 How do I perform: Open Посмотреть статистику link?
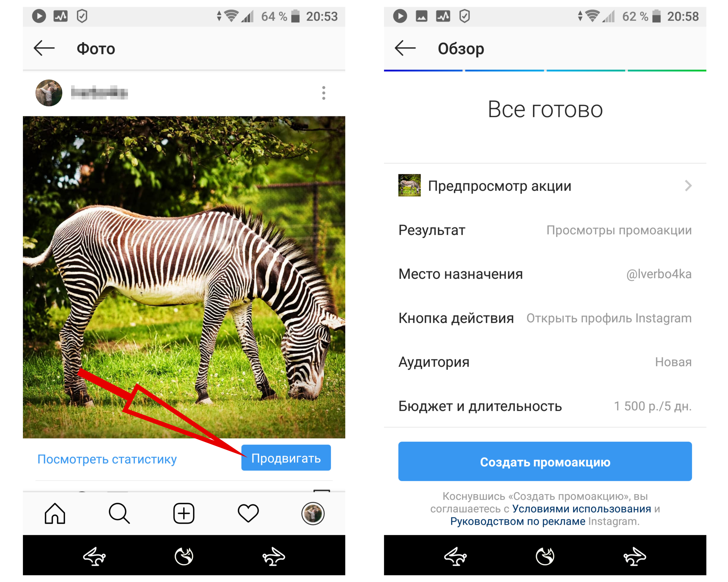(x=107, y=459)
